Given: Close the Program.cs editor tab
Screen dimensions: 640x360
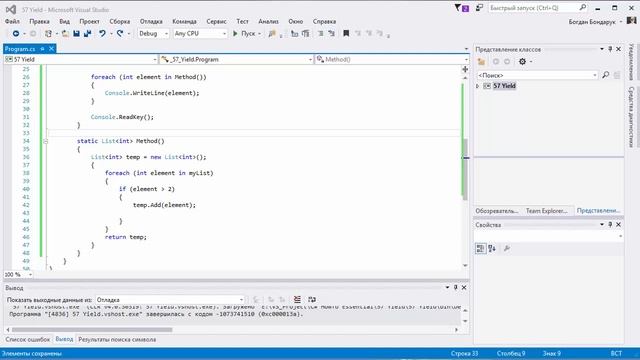Looking at the screenshot, I should [x=51, y=49].
